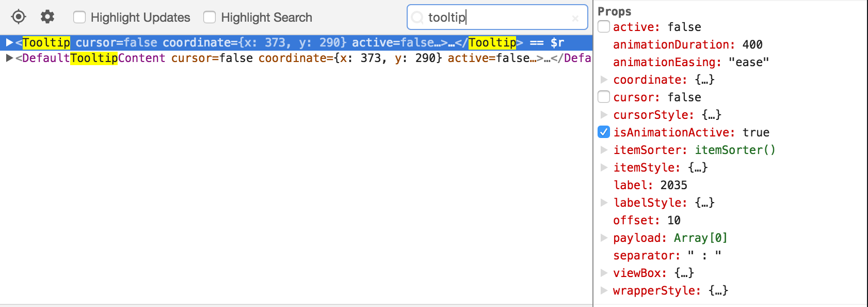Click animationEasing value "ease"

749,62
